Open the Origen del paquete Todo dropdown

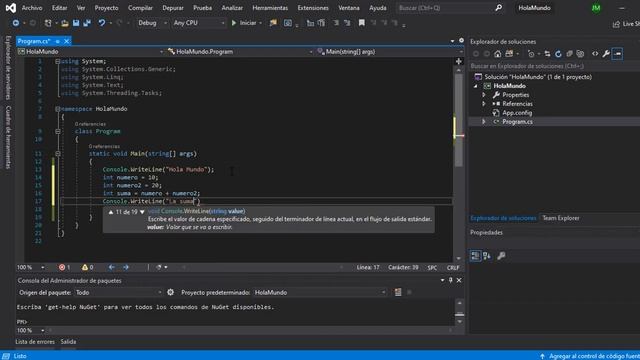tap(118, 292)
